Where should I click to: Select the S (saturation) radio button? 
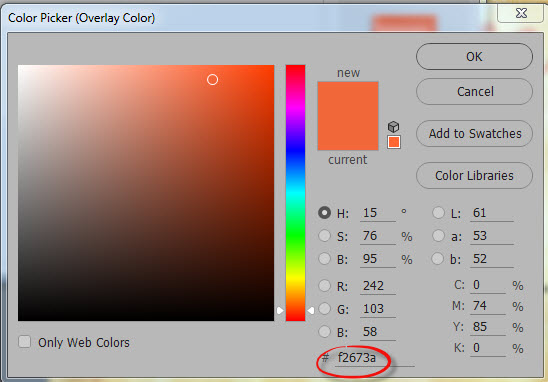pos(324,236)
